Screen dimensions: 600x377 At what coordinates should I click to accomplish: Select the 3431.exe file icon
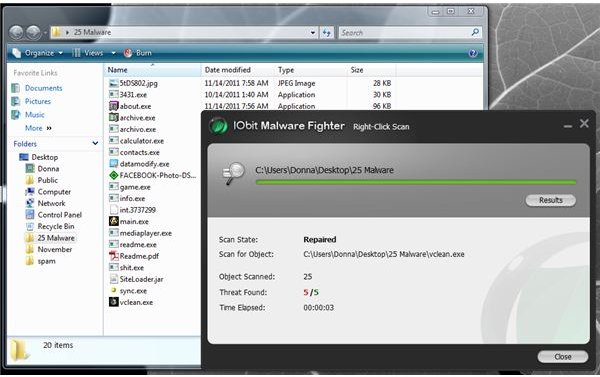[114, 95]
